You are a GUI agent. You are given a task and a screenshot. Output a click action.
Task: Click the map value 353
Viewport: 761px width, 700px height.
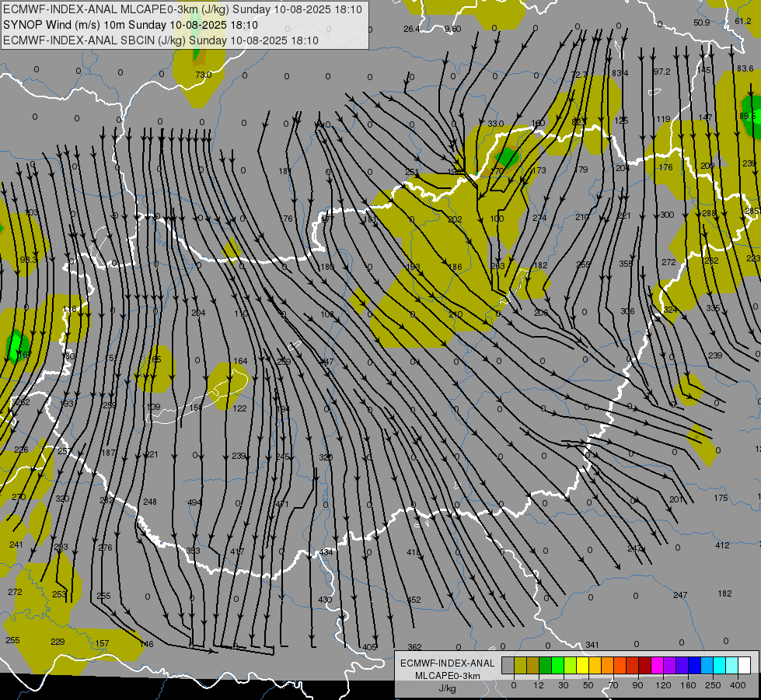point(193,551)
